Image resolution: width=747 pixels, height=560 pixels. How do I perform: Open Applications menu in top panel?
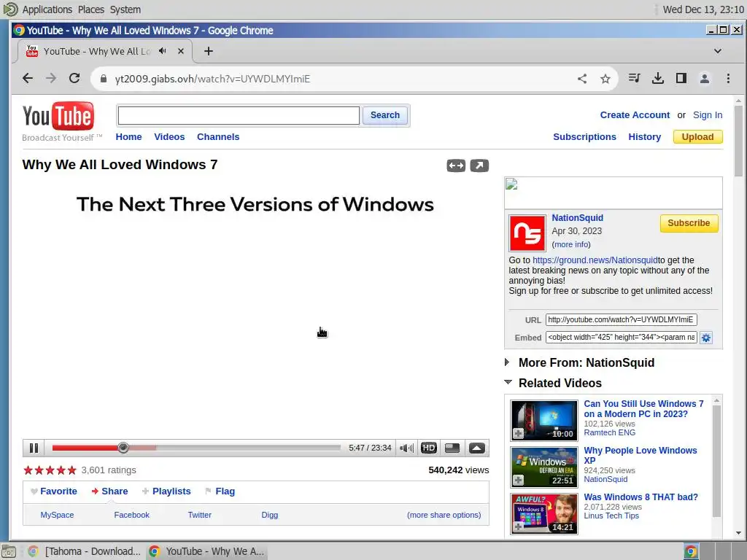47,9
